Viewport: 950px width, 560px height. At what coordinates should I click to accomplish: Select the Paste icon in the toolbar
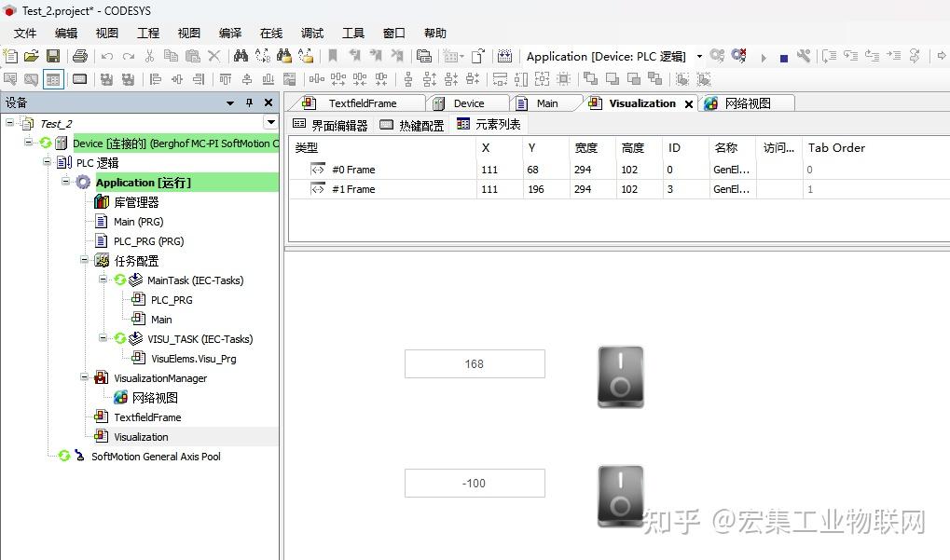195,57
